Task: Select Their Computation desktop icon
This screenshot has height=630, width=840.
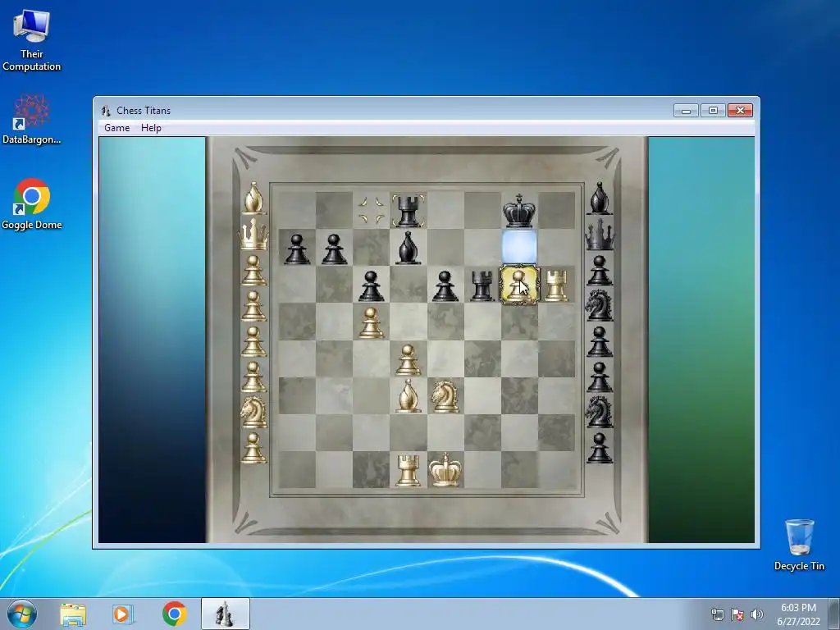Action: coord(32,40)
